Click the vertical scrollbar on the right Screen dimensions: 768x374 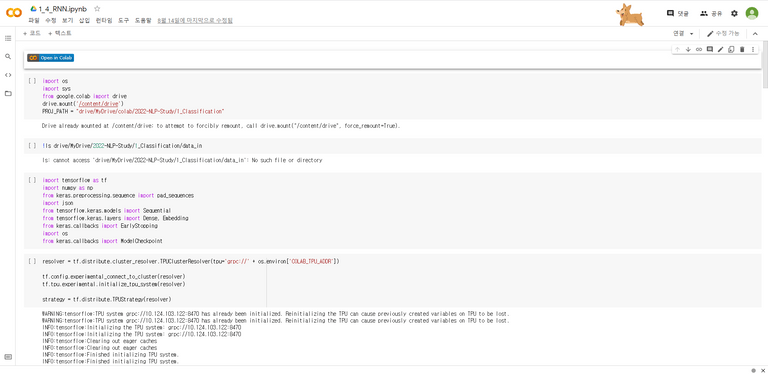tap(765, 64)
